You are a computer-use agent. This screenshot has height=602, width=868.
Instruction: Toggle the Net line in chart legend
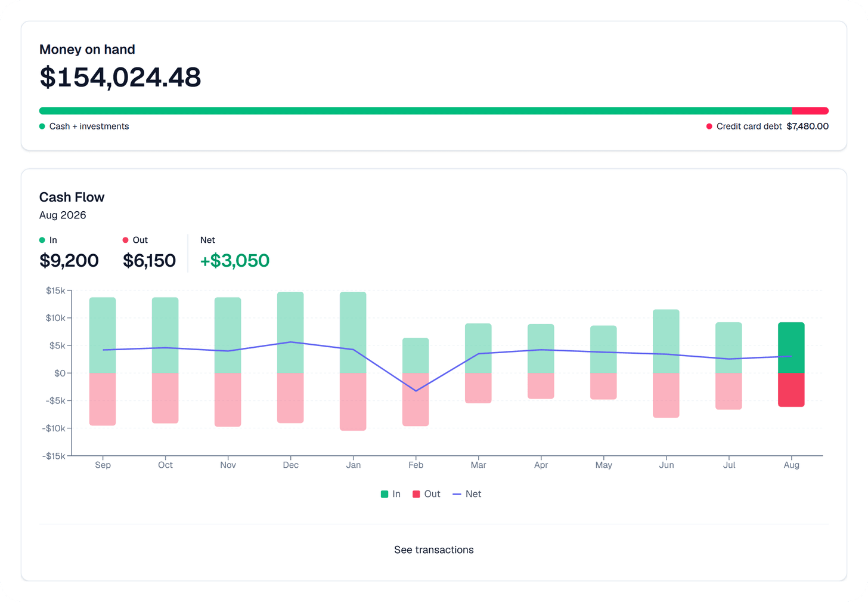click(x=467, y=494)
